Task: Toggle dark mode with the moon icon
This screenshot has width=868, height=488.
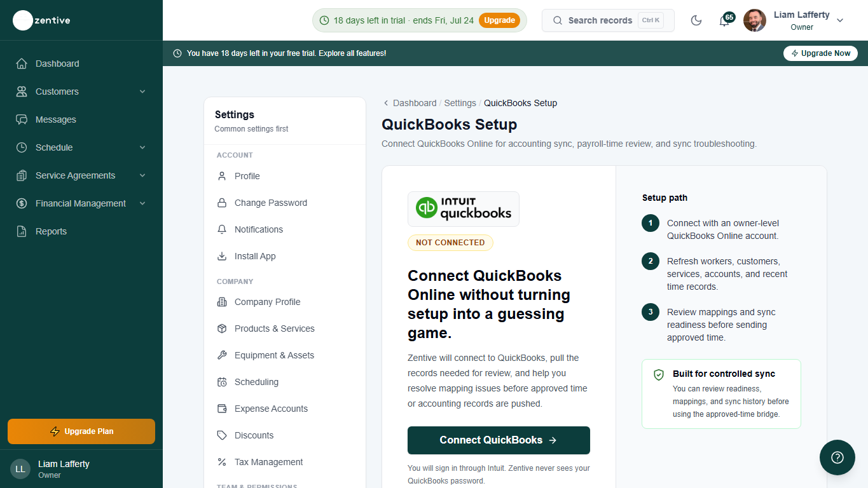Action: pyautogui.click(x=696, y=20)
